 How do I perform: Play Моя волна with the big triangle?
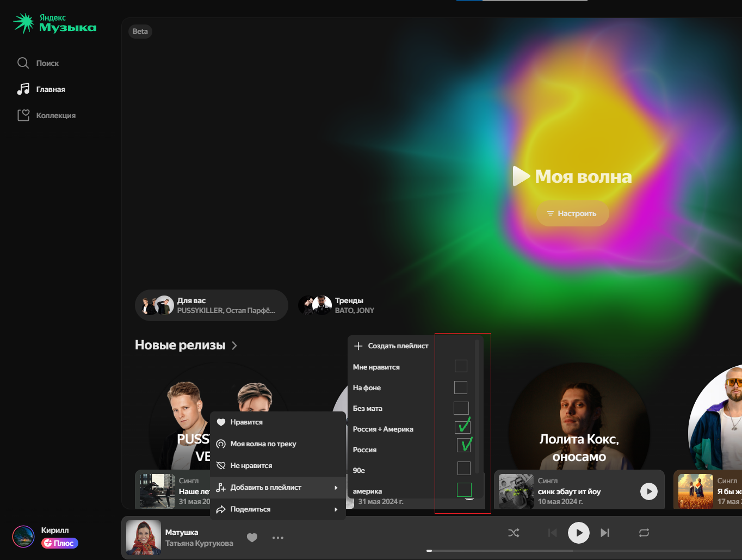pyautogui.click(x=521, y=176)
